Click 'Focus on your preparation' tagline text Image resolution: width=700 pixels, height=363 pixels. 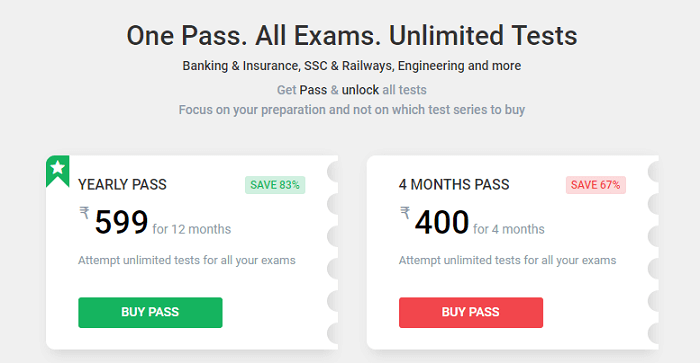click(352, 110)
